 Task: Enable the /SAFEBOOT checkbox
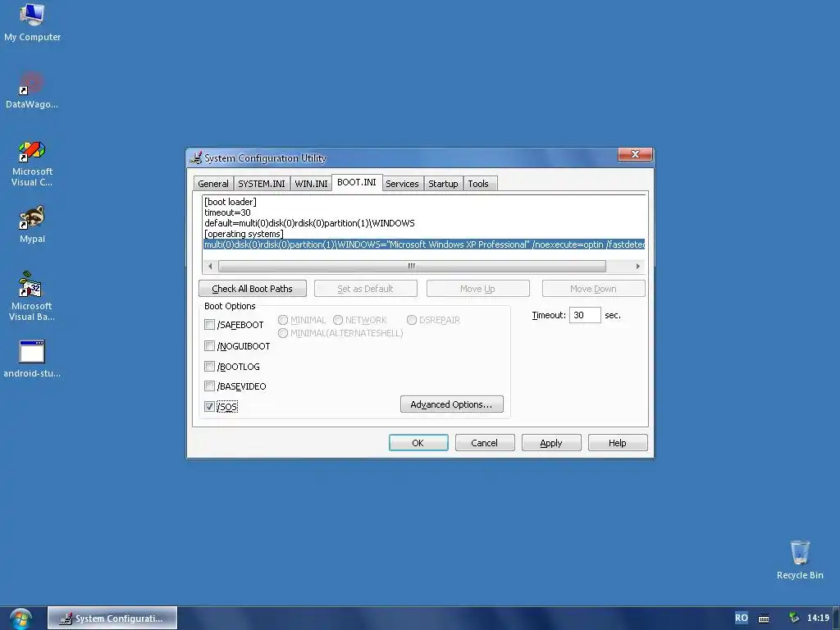tap(209, 325)
